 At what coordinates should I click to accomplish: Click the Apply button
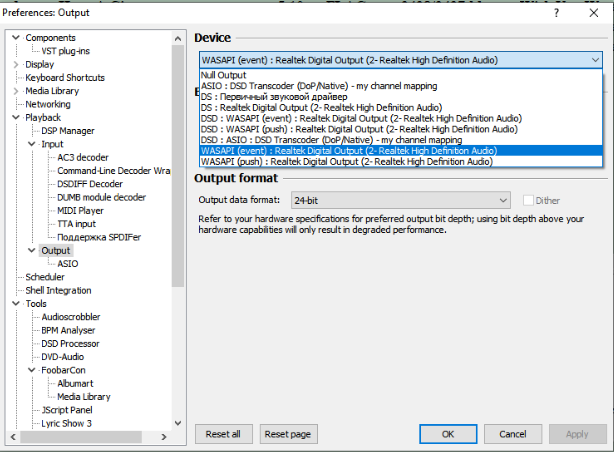point(577,434)
